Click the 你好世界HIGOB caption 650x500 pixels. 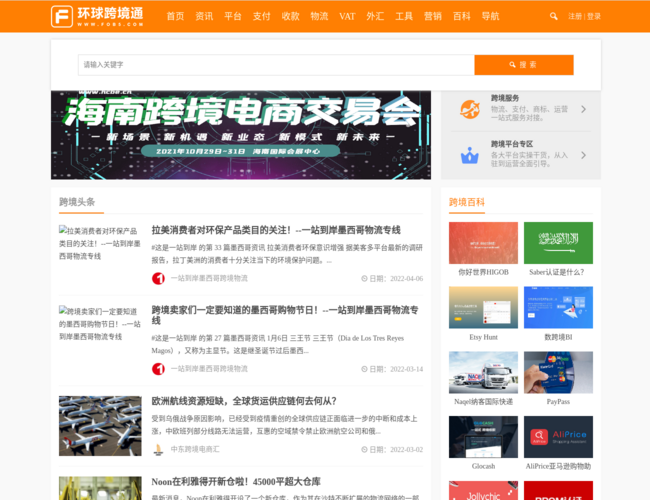tap(483, 272)
